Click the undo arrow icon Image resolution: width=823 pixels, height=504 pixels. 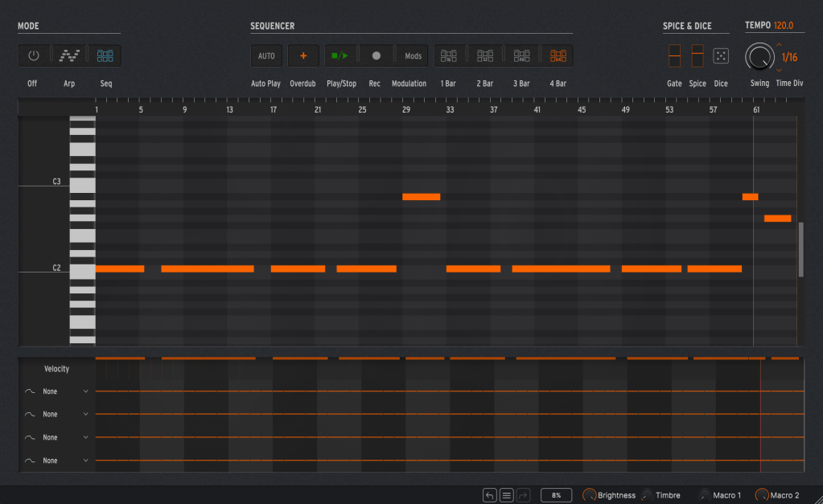coord(489,495)
